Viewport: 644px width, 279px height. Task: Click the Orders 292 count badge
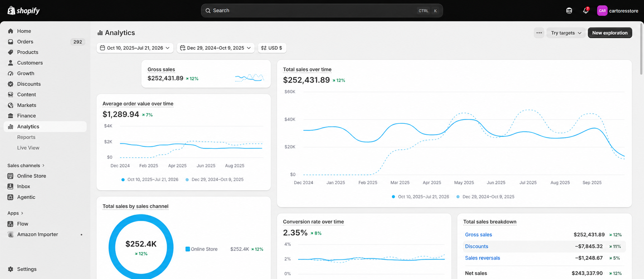tap(78, 42)
